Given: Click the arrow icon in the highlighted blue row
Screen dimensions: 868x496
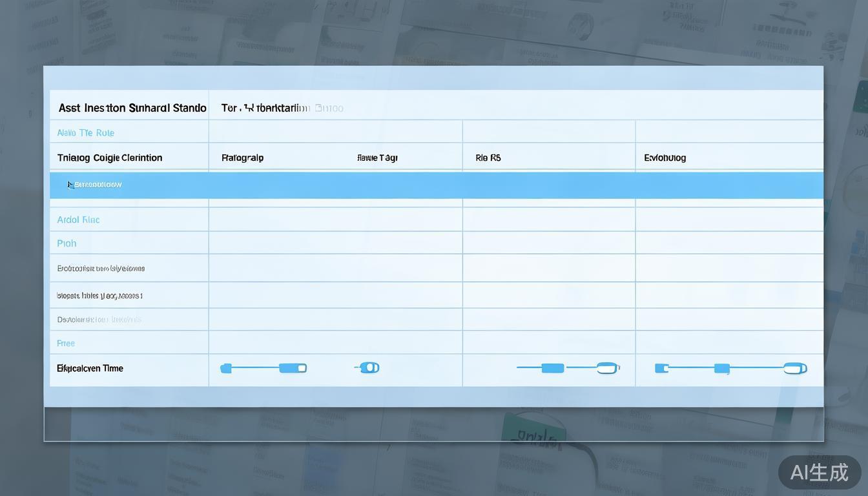Looking at the screenshot, I should tap(70, 185).
